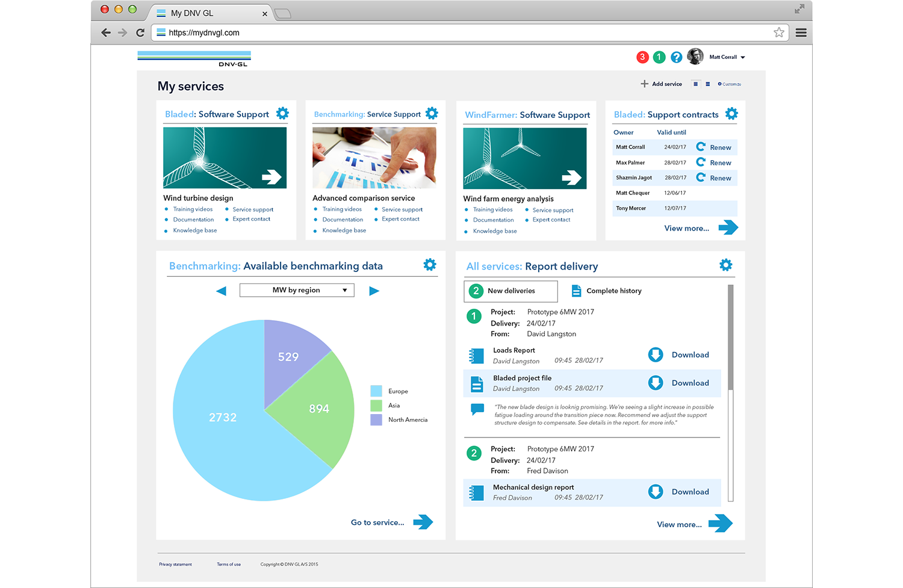Open a new browser tab

coord(282,13)
